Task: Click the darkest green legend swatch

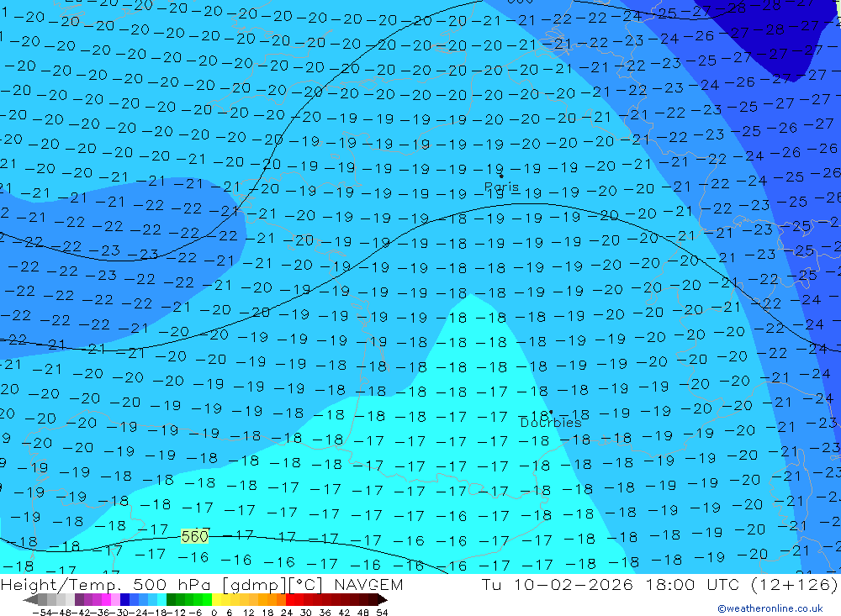Action: click(x=171, y=599)
